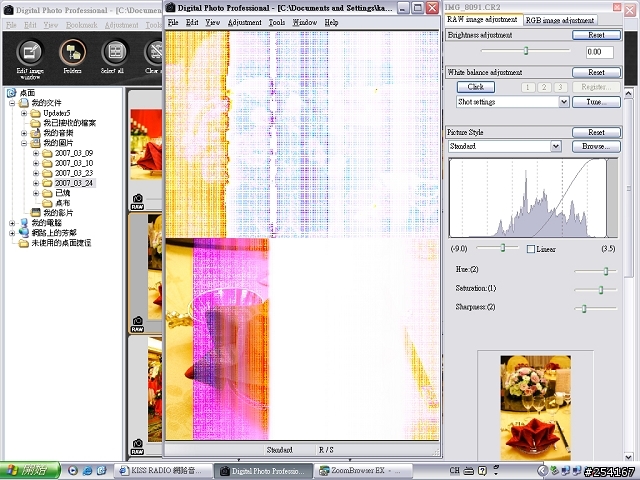Screen dimensions: 640x480
Task: Click the RAW camera badge under the second thumbnail
Action: tap(138, 324)
